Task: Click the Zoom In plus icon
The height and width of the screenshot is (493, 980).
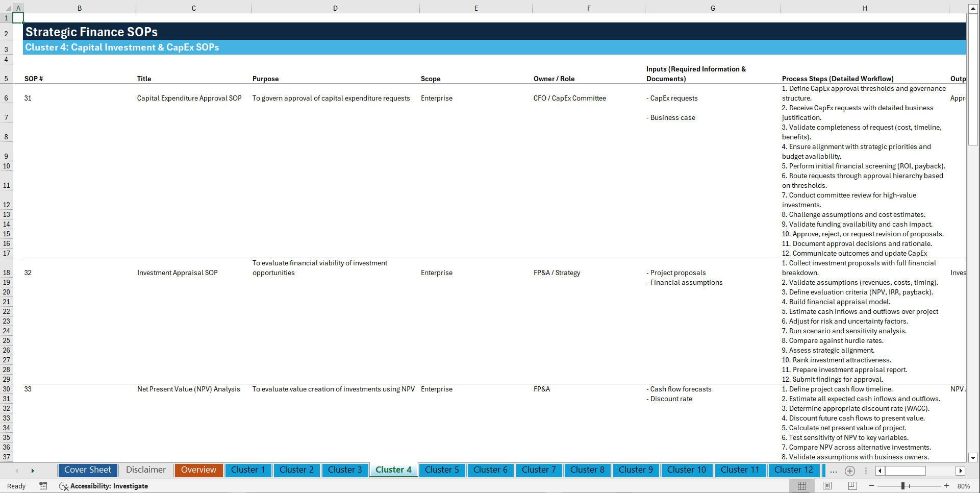Action: click(x=947, y=486)
